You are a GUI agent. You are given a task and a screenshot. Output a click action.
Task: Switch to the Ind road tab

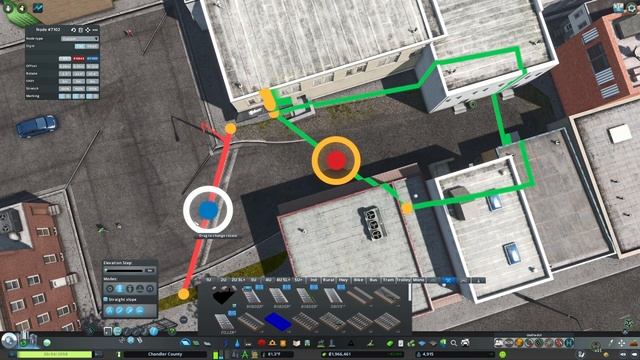pos(313,280)
